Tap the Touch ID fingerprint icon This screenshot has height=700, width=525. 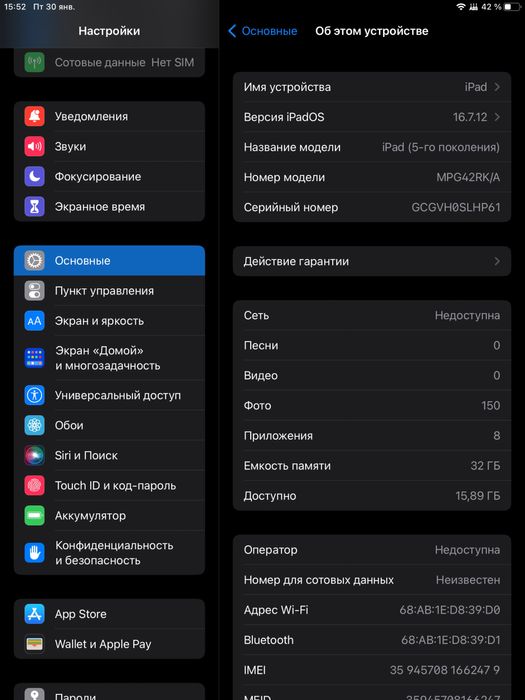click(34, 485)
